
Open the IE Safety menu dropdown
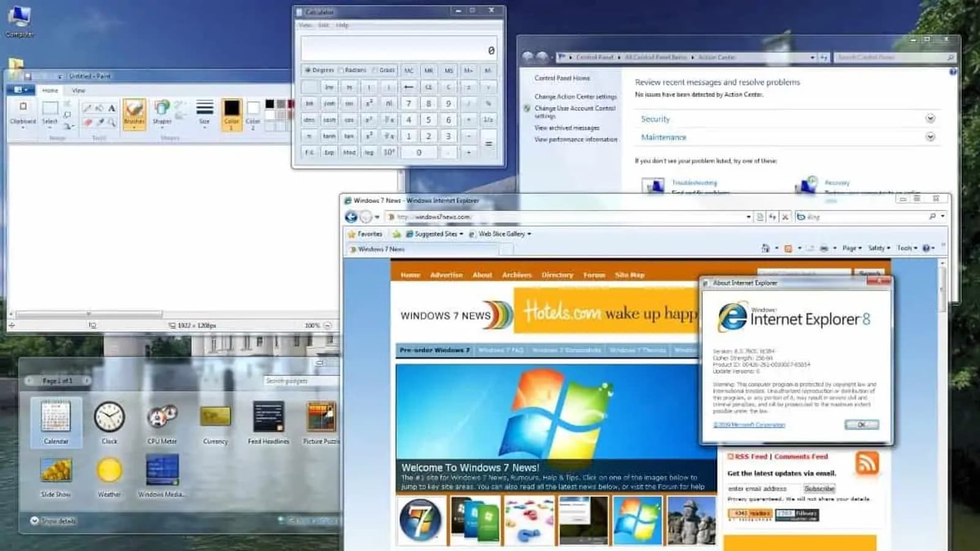point(879,248)
